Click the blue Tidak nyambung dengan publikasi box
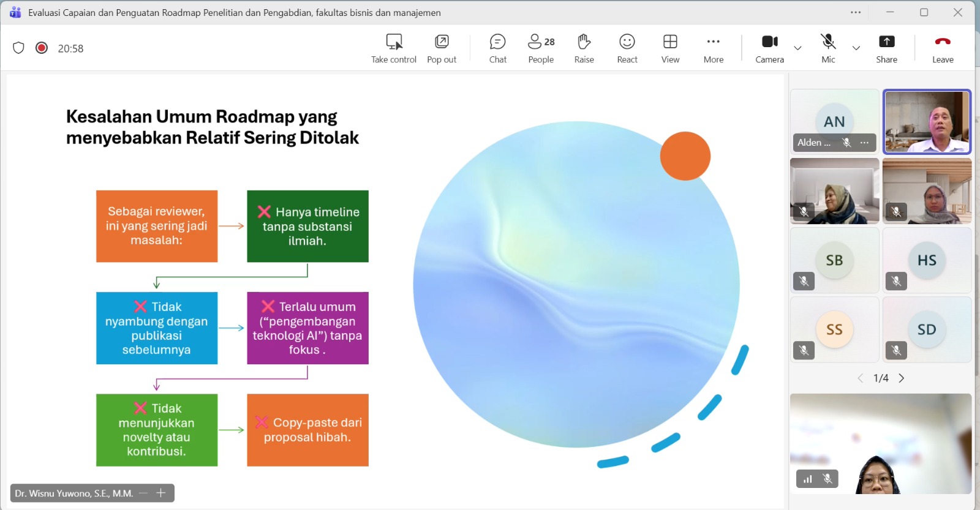980x510 pixels. 157,328
